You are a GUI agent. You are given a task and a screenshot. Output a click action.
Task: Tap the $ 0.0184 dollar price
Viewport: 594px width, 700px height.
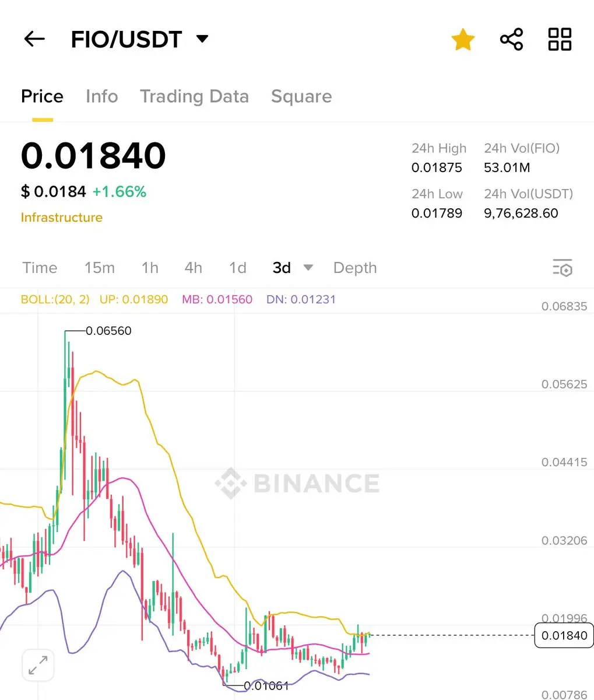(x=54, y=191)
